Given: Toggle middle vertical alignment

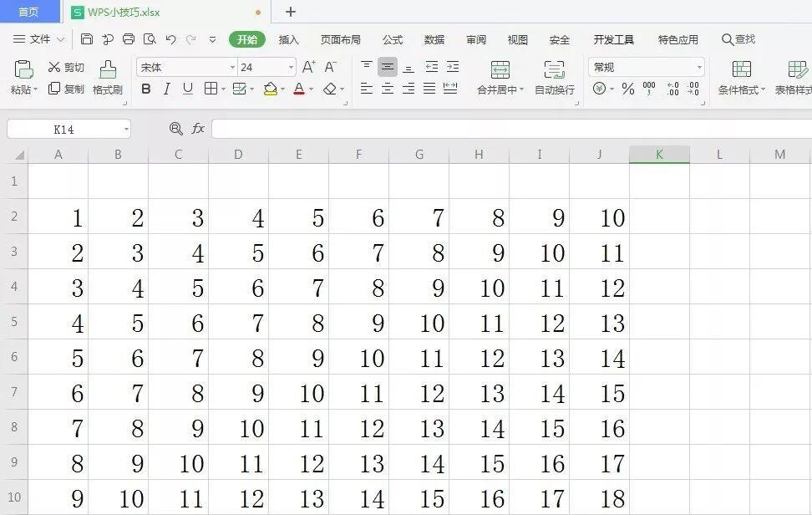Looking at the screenshot, I should tap(388, 67).
